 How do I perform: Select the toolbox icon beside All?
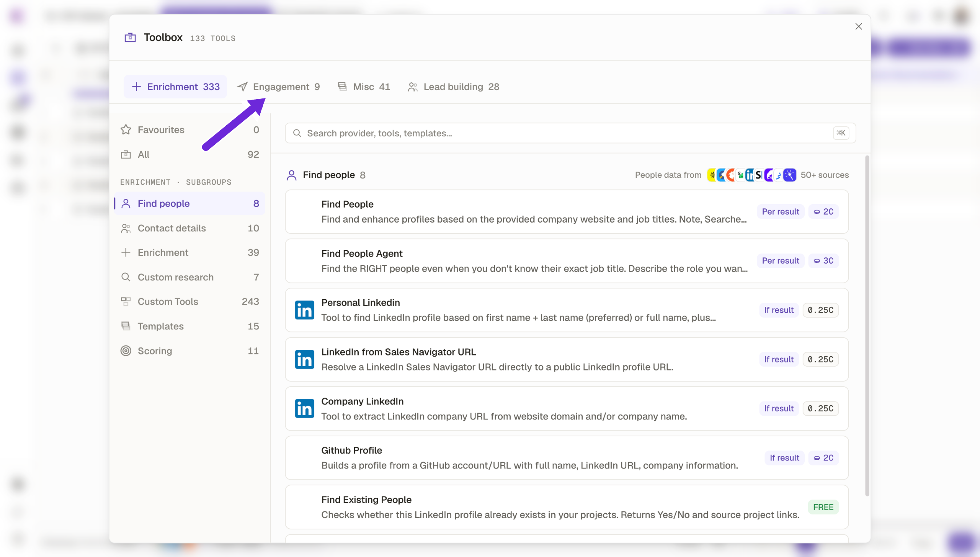[x=126, y=154]
